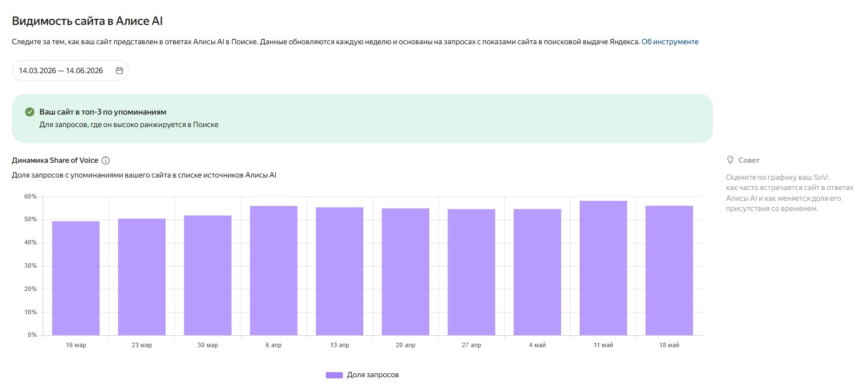Select the 27 апр bar
Screen dimensions: 868x388
471,272
